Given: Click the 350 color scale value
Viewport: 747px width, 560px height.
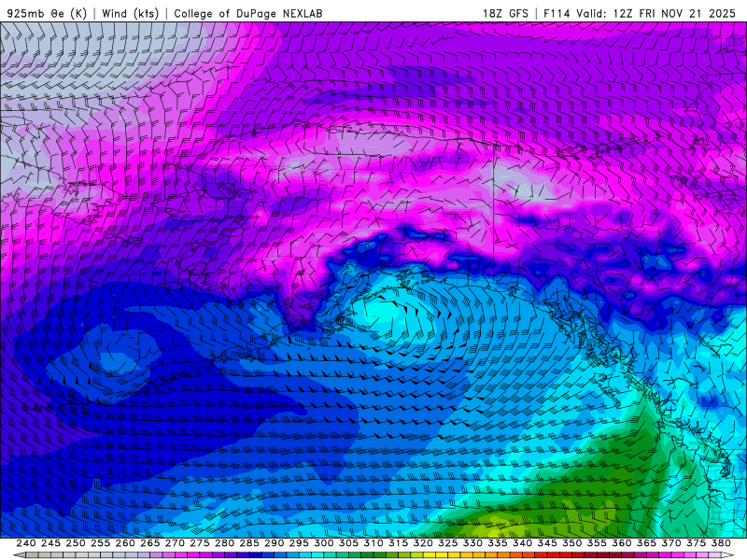Looking at the screenshot, I should (x=571, y=543).
